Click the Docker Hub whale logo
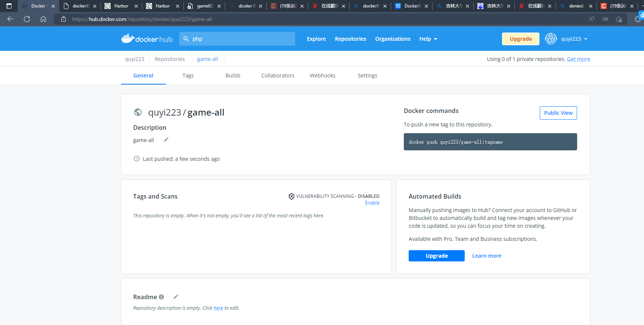Image resolution: width=644 pixels, height=325 pixels. click(147, 39)
